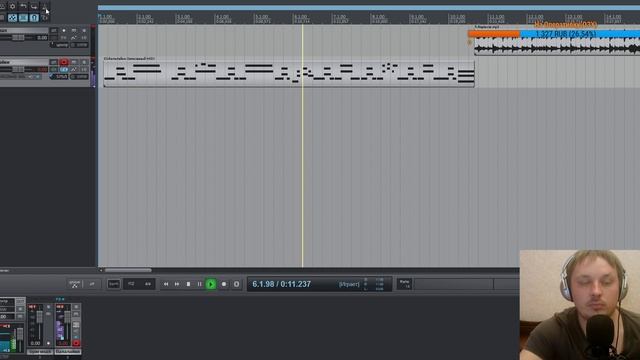Open first track pan center control
This screenshot has height=360, width=640.
pyautogui.click(x=59, y=45)
